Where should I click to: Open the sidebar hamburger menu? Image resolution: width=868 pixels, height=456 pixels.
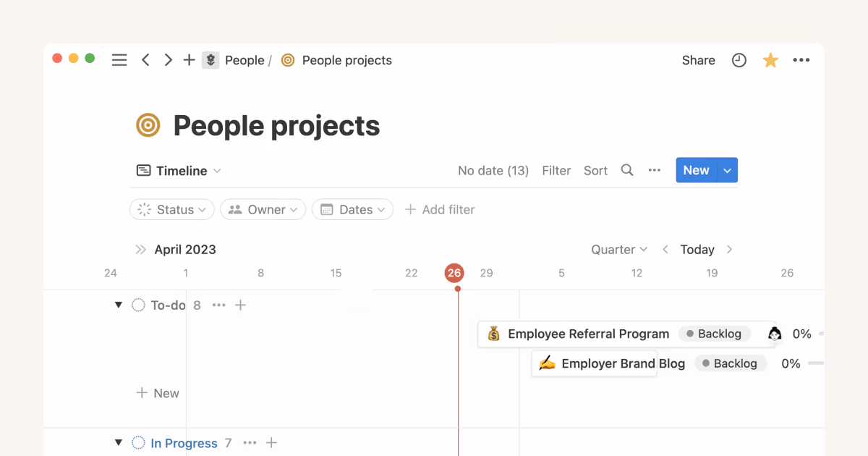(119, 60)
